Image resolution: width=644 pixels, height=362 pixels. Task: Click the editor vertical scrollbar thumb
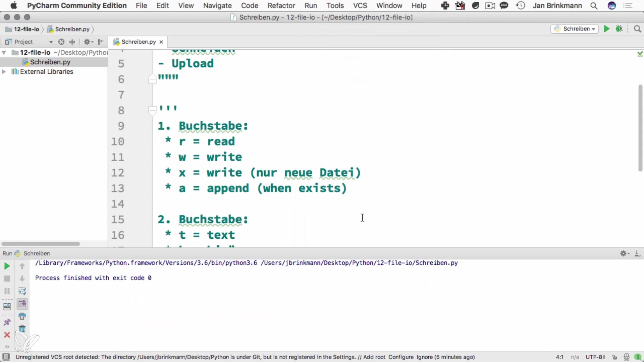[x=640, y=127]
